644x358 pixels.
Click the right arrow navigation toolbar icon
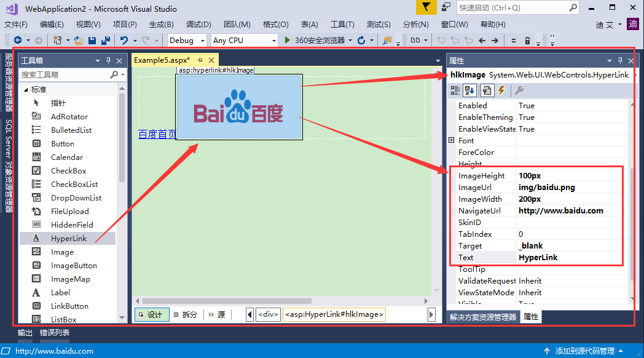tap(495, 40)
